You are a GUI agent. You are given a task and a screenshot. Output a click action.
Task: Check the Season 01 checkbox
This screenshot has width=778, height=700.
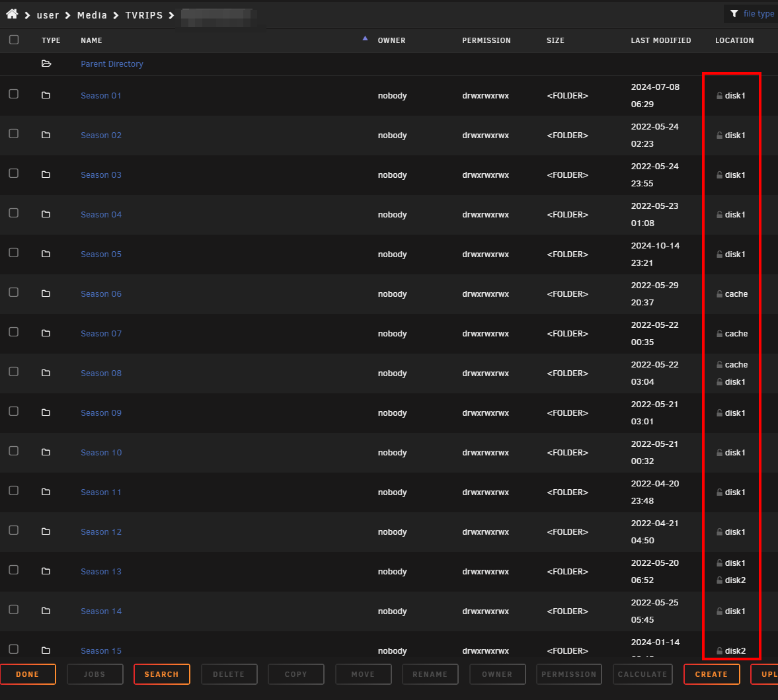click(14, 95)
